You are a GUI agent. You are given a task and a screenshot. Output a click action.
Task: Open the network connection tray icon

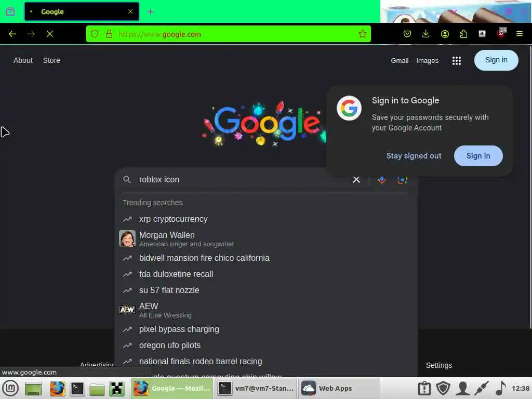pyautogui.click(x=482, y=389)
